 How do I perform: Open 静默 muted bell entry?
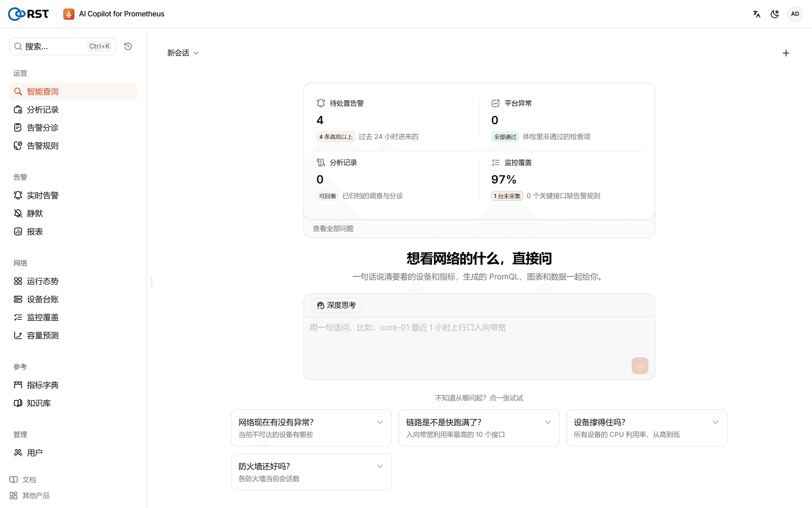click(73, 213)
